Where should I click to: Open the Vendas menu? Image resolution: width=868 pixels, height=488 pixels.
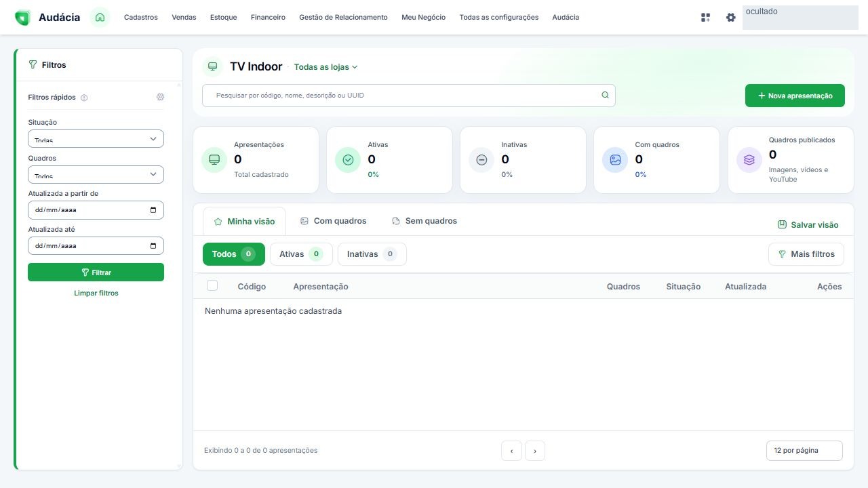pos(184,18)
